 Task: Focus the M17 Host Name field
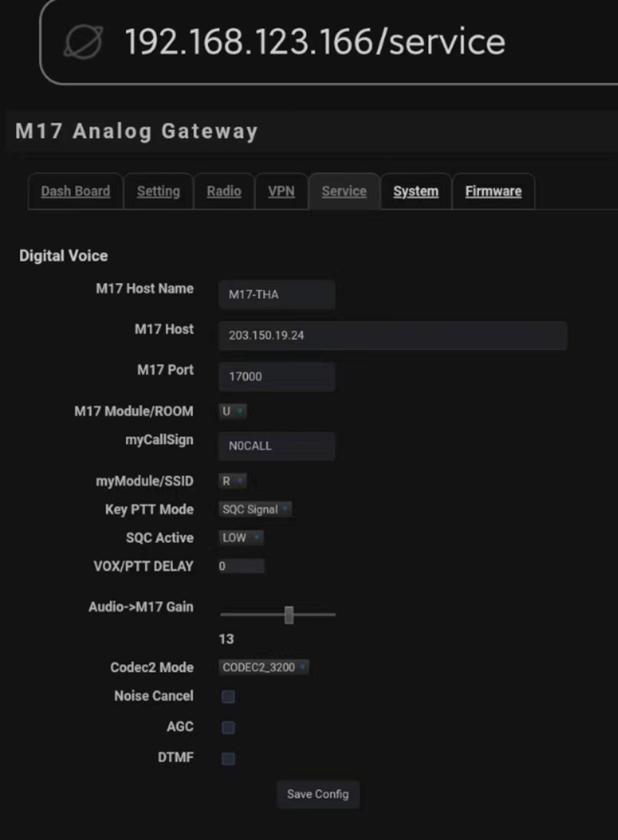pos(277,294)
